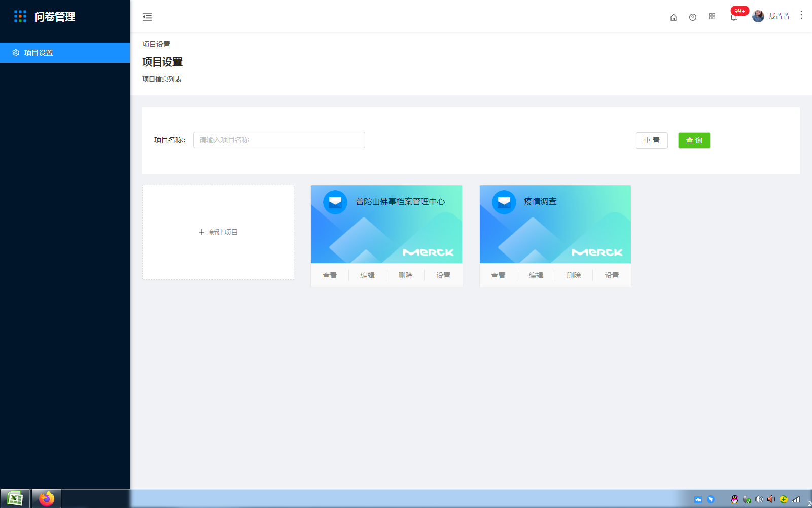The image size is (812, 508).
Task: Open user menu 戴菁菁
Action: (779, 16)
